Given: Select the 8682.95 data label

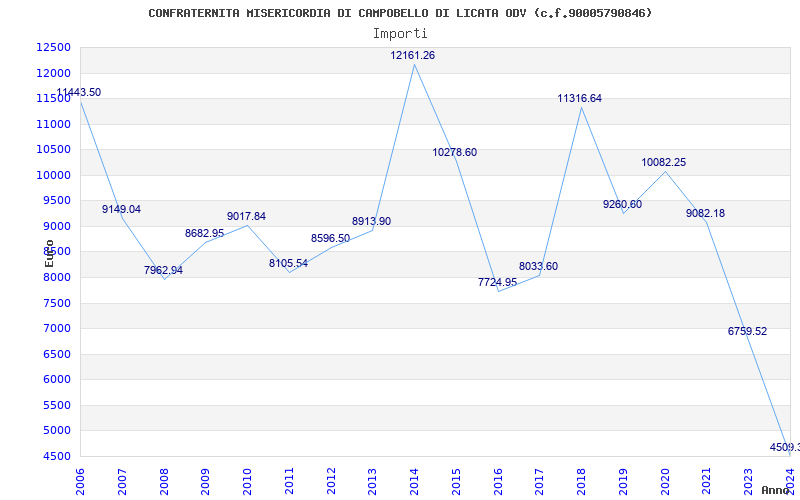Looking at the screenshot, I should click(205, 233).
